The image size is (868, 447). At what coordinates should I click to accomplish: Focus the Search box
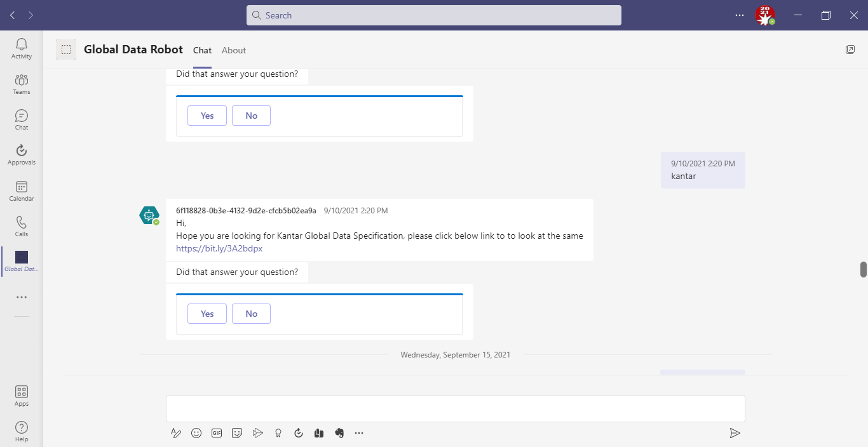click(434, 15)
